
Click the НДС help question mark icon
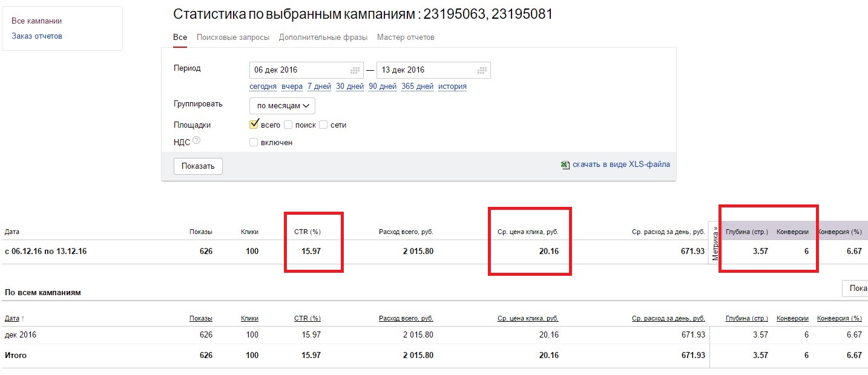(196, 142)
